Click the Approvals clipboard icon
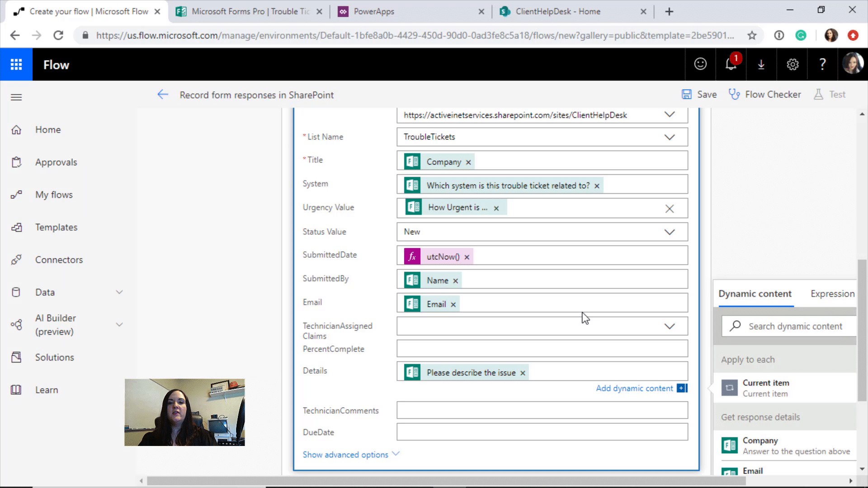This screenshot has width=868, height=488. point(16,162)
